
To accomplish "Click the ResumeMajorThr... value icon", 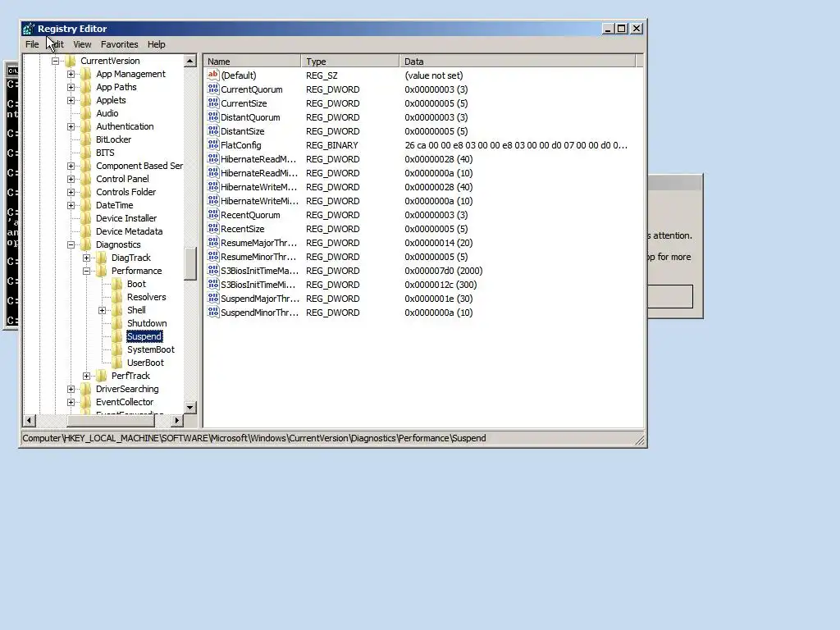I will click(213, 242).
